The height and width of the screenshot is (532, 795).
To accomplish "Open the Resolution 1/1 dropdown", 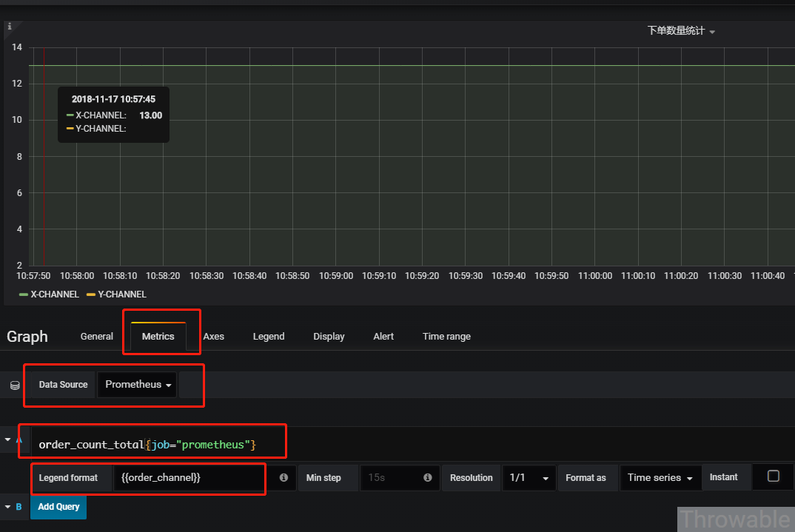I will tap(529, 478).
